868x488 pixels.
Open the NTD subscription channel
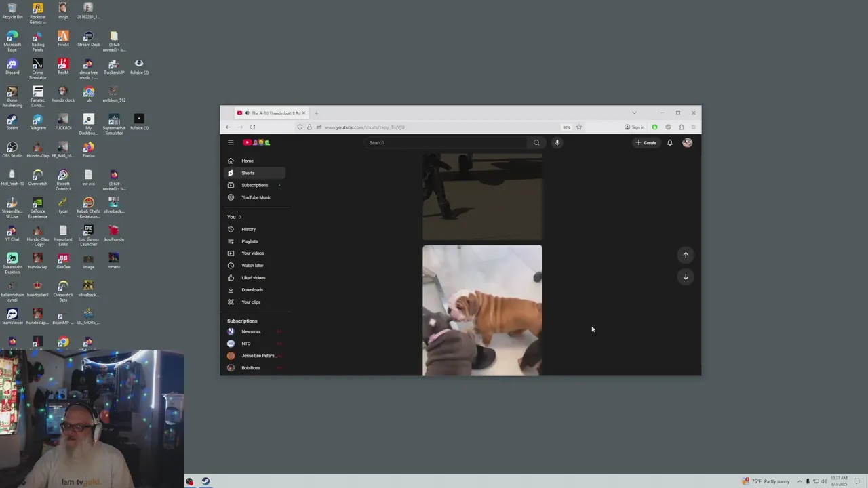pyautogui.click(x=254, y=344)
